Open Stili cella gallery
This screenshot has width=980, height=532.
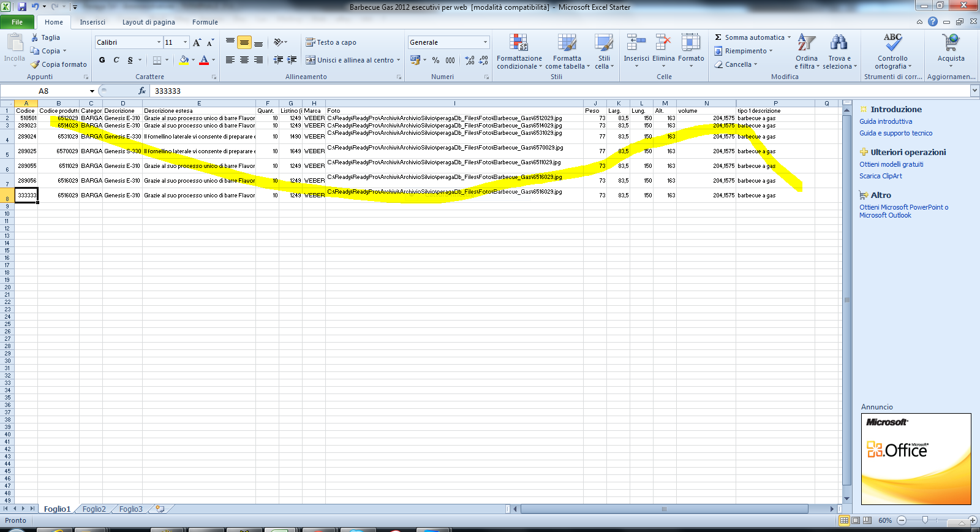(604, 51)
